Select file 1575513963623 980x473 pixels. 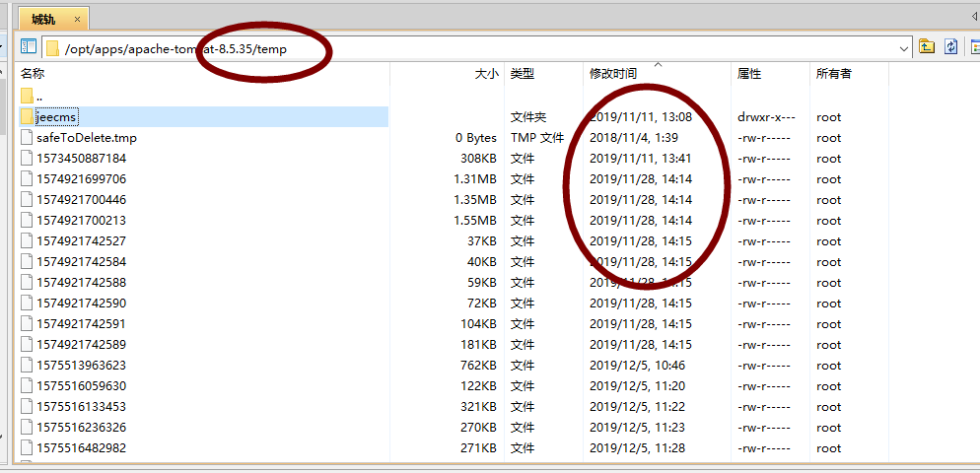(81, 365)
